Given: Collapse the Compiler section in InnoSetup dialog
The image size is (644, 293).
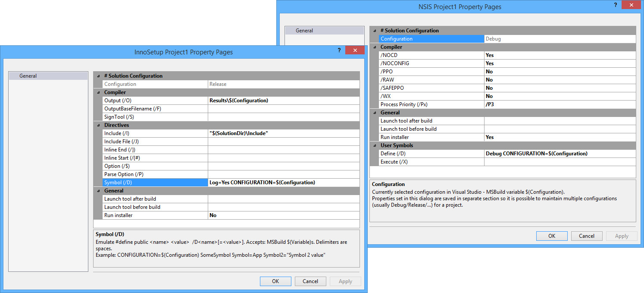Looking at the screenshot, I should [x=98, y=92].
